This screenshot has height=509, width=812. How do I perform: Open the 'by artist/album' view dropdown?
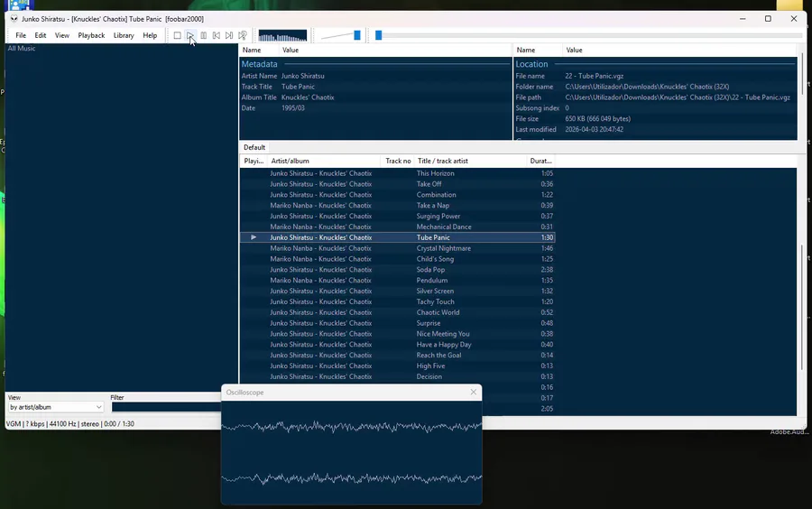coord(56,407)
